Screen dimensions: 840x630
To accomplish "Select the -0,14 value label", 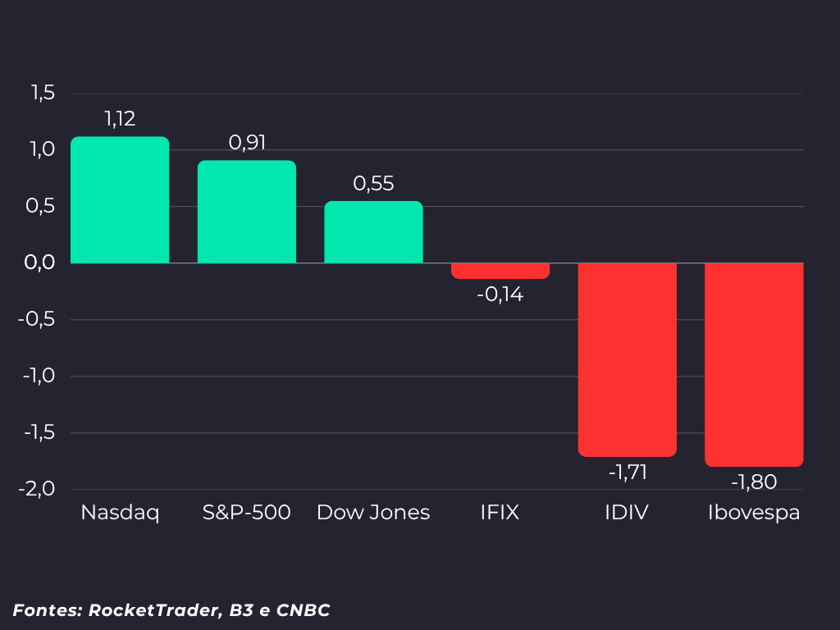I will 500,294.
